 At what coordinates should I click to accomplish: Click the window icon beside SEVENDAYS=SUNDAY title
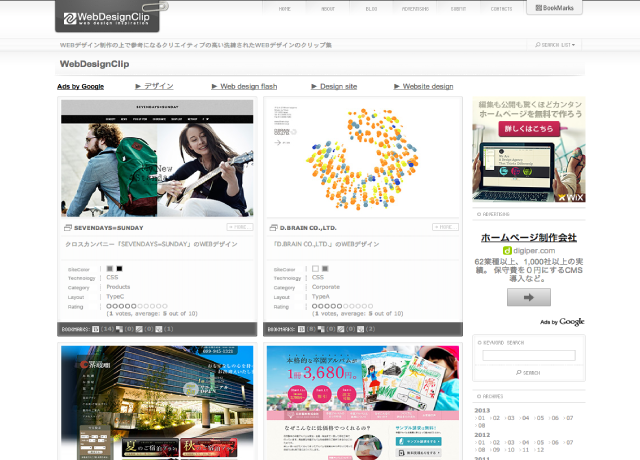68,228
